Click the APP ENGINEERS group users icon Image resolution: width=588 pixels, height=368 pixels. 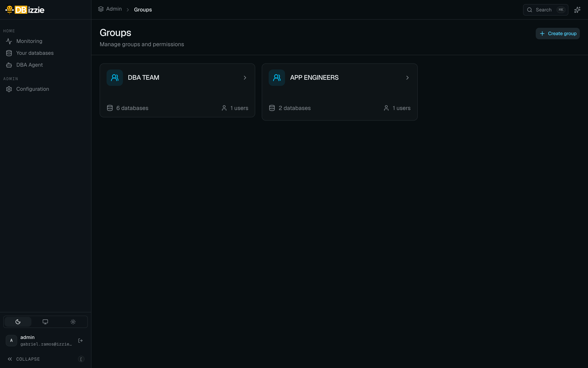coord(277,78)
